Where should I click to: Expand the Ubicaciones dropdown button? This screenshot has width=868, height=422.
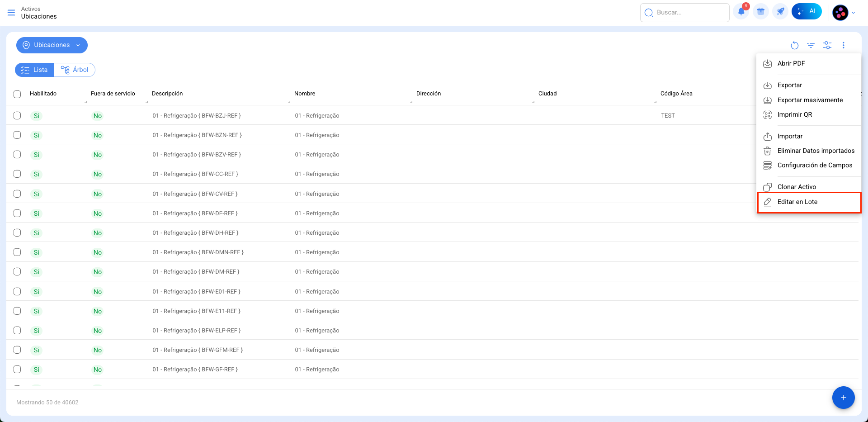(52, 45)
